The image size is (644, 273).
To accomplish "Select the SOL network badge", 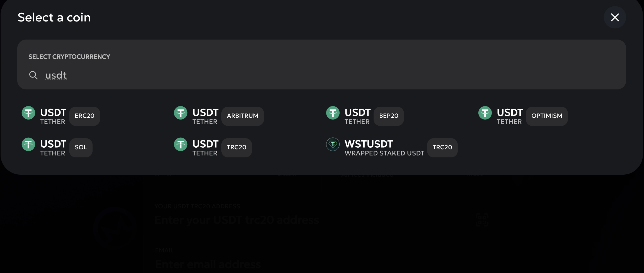I will (81, 147).
